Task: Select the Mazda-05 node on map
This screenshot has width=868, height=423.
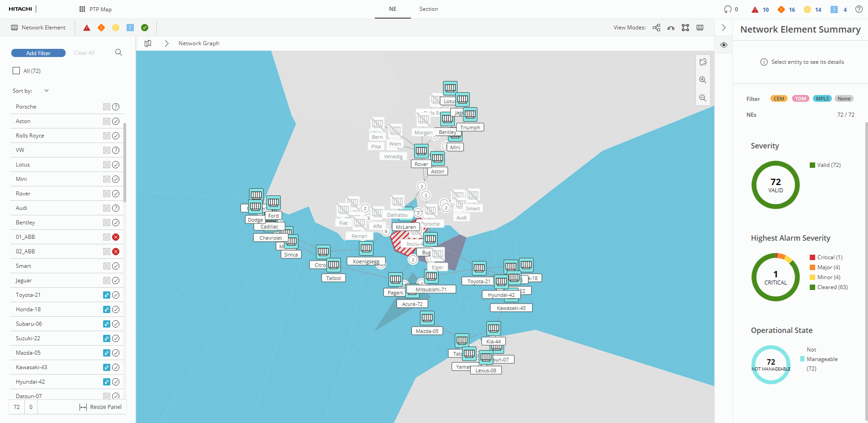Action: pos(427,318)
